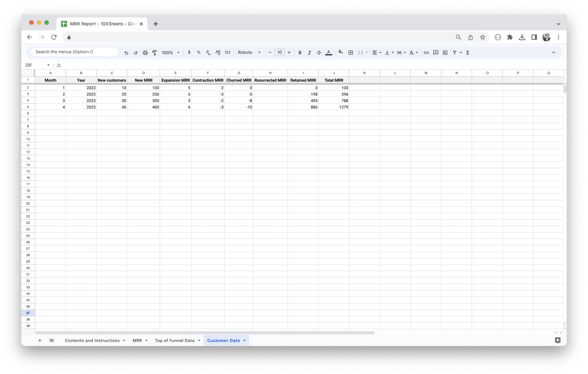Select the paint format tool
Viewport: 588px width, 374px height.
pyautogui.click(x=154, y=53)
